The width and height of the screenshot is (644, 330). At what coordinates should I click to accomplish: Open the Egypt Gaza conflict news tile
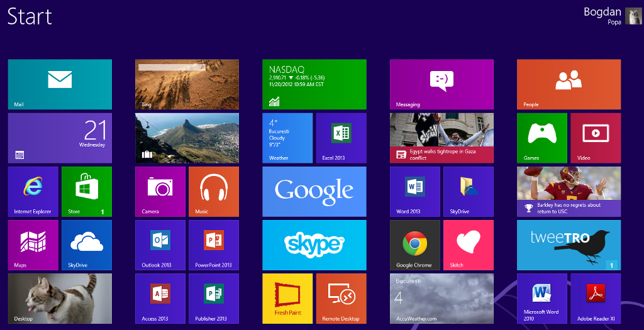(x=441, y=138)
